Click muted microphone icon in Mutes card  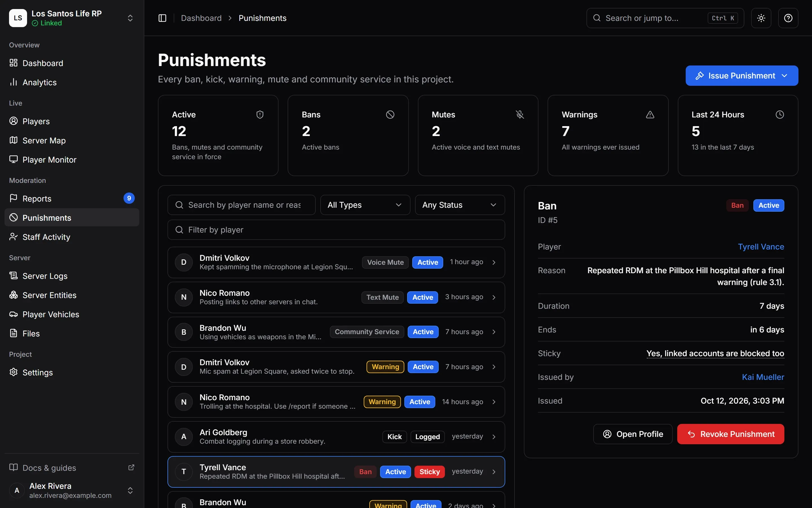(520, 115)
